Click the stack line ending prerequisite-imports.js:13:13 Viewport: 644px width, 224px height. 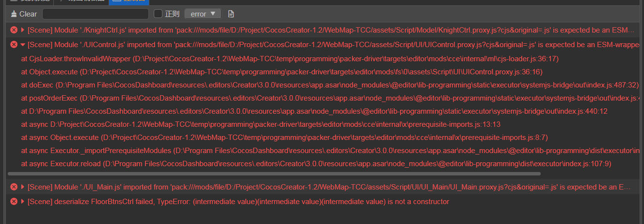click(260, 124)
